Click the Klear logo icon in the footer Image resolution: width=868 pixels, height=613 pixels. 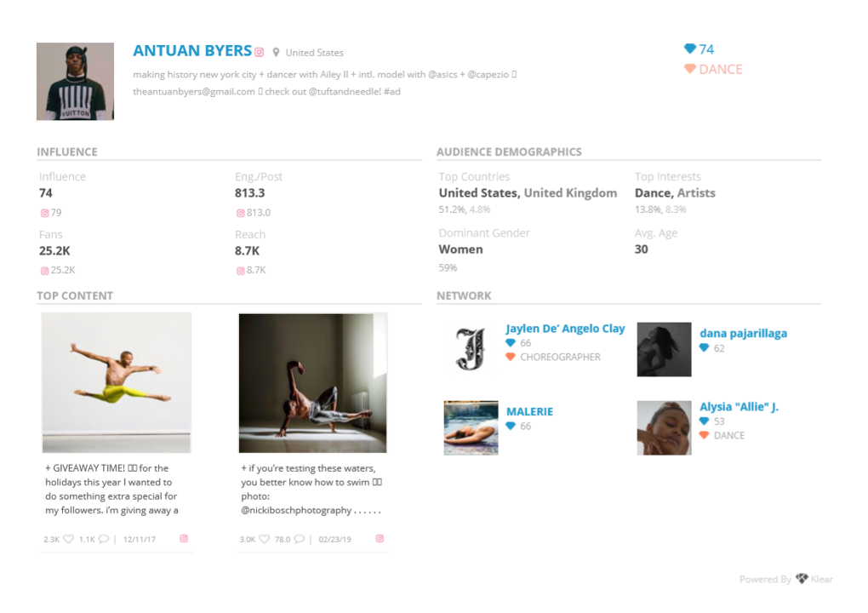pyautogui.click(x=802, y=580)
